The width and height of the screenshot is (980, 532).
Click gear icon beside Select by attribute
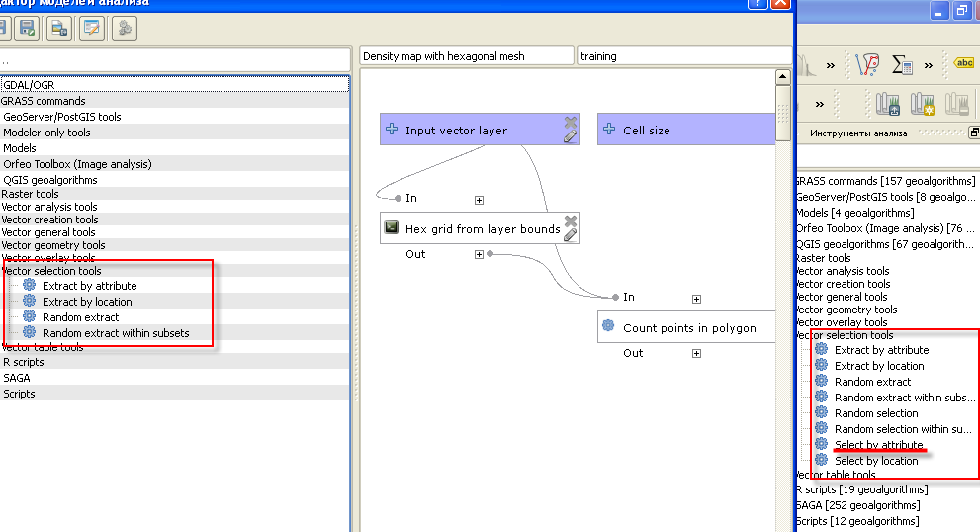click(x=821, y=444)
